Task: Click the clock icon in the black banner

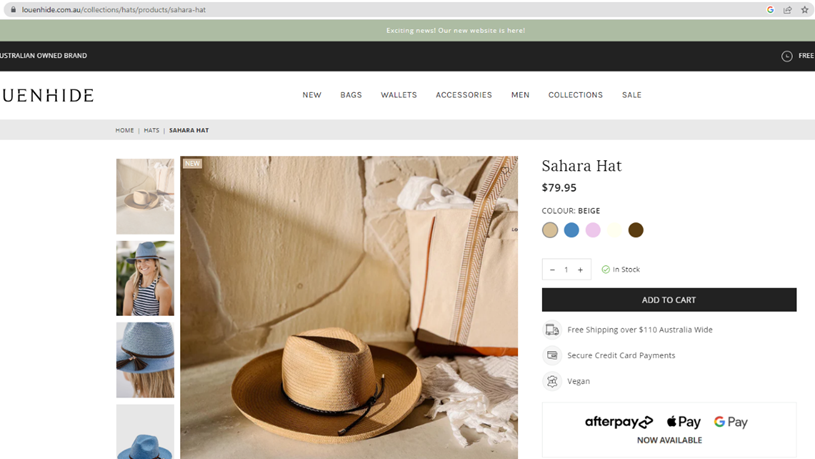Action: pos(787,56)
